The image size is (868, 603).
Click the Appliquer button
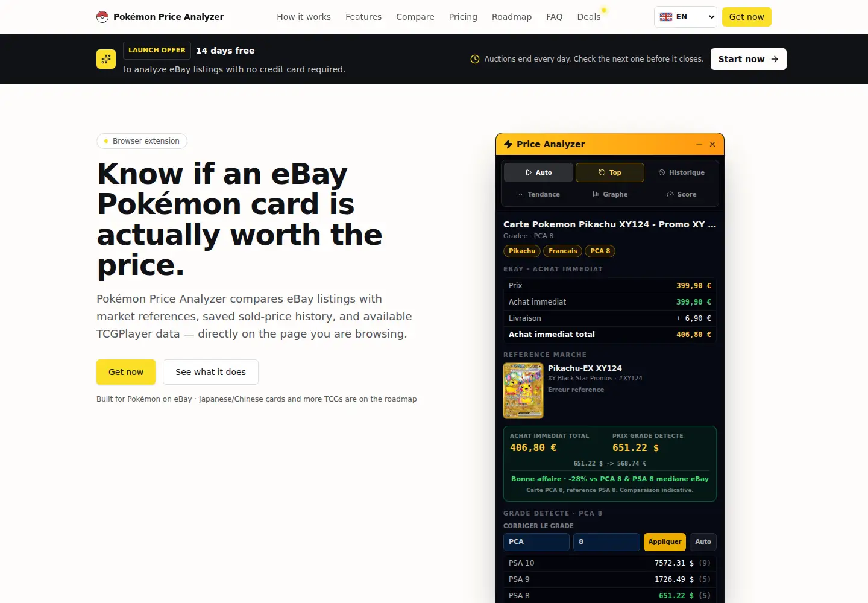[665, 542]
